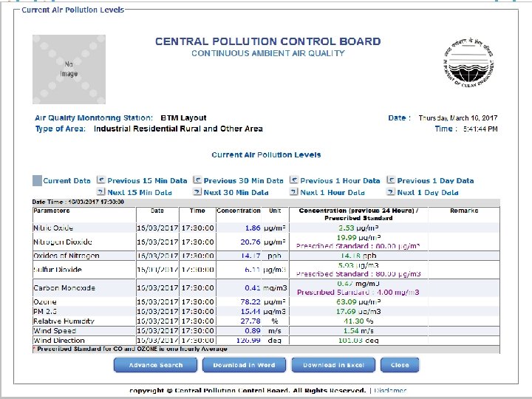Select the Nitric Oxide parameter cell

(84, 228)
